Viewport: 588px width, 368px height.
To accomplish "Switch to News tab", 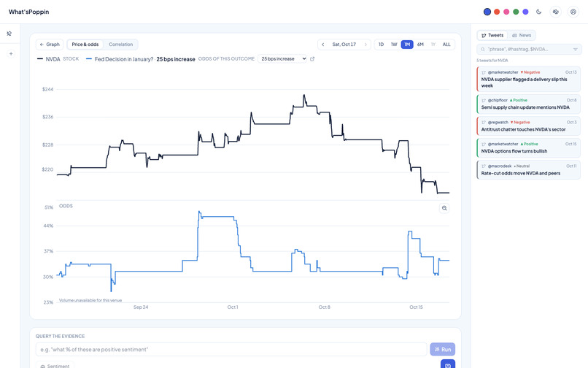I will [522, 35].
